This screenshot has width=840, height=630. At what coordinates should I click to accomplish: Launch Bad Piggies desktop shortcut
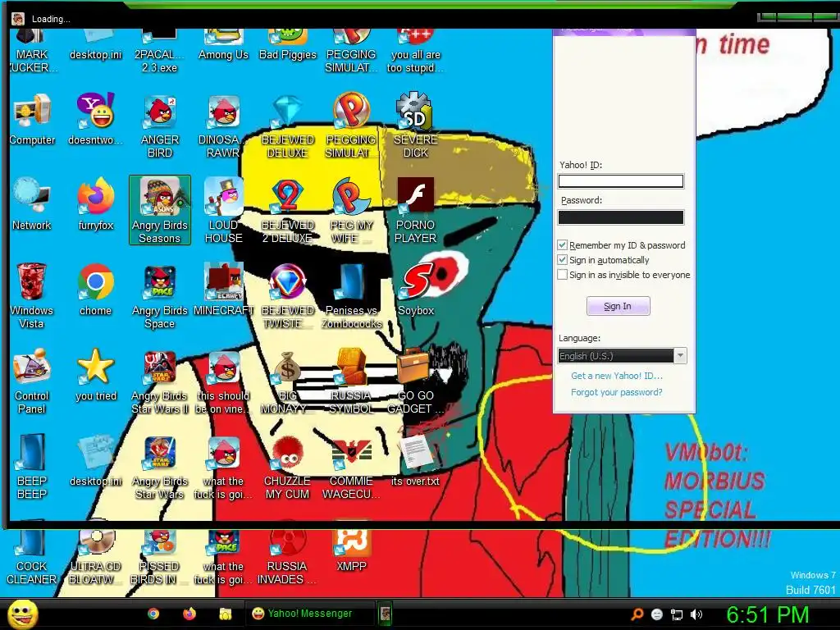click(x=288, y=45)
